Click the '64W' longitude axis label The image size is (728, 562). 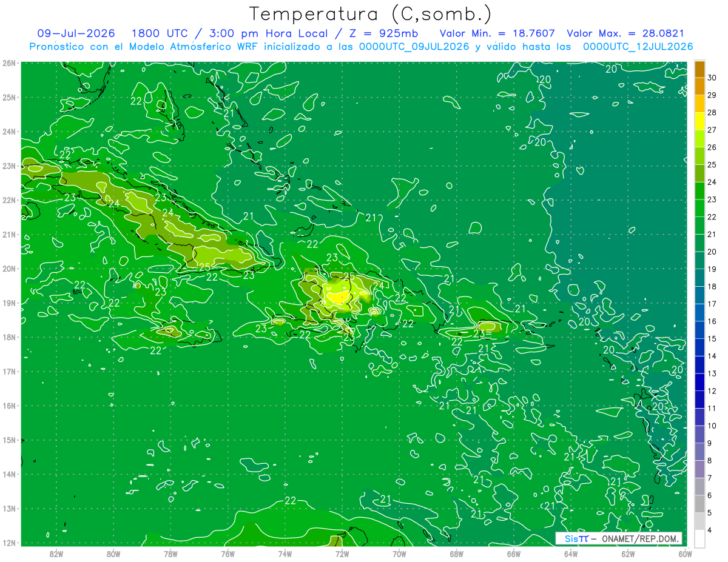[x=571, y=554]
